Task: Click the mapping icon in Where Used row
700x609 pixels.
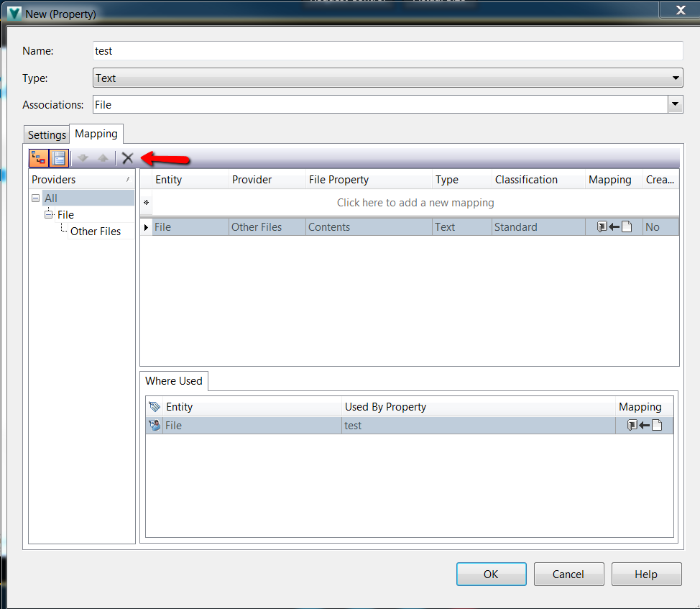Action: click(643, 425)
